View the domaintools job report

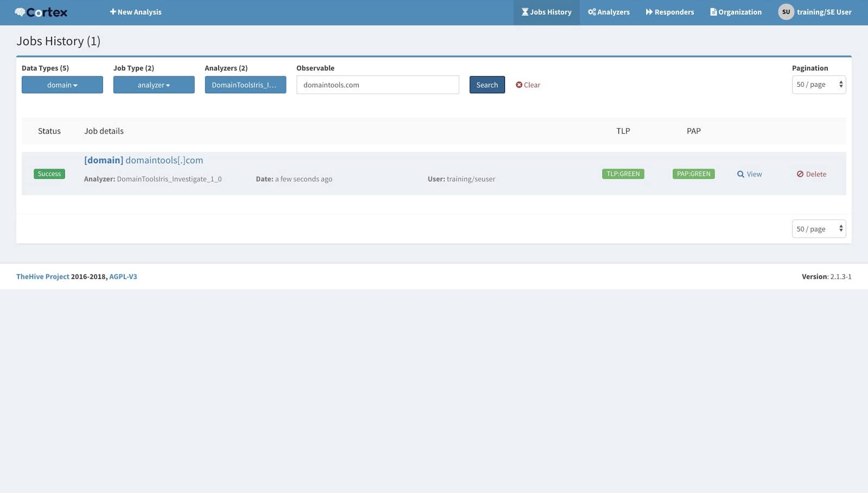[x=749, y=174]
